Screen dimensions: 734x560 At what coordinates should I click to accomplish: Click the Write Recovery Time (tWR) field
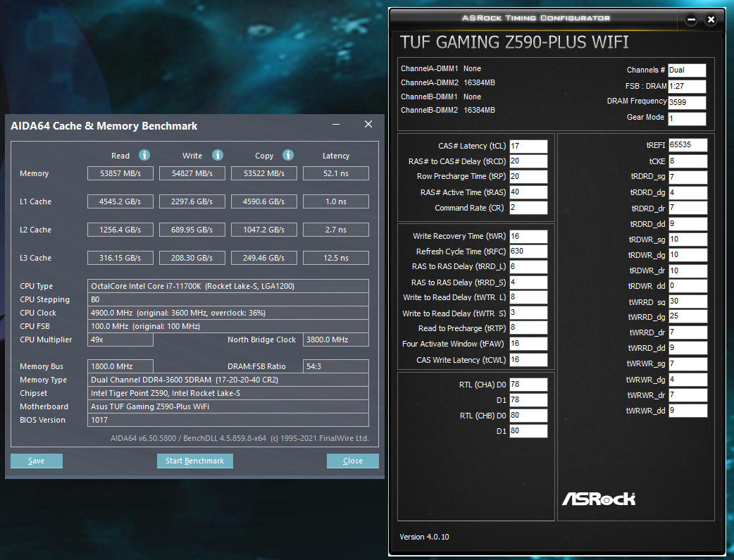528,237
